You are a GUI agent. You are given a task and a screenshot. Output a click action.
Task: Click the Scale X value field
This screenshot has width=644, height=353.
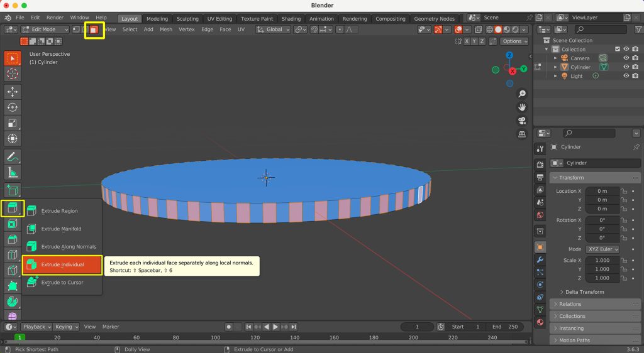[x=602, y=260]
